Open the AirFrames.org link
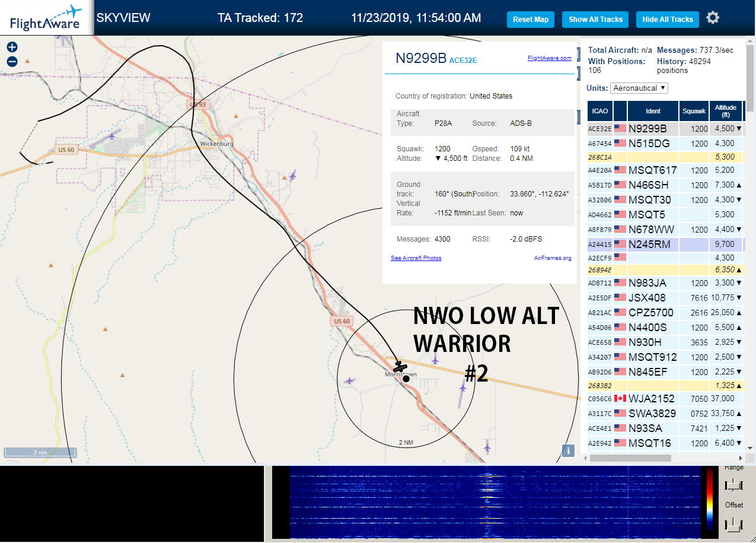 [x=553, y=258]
